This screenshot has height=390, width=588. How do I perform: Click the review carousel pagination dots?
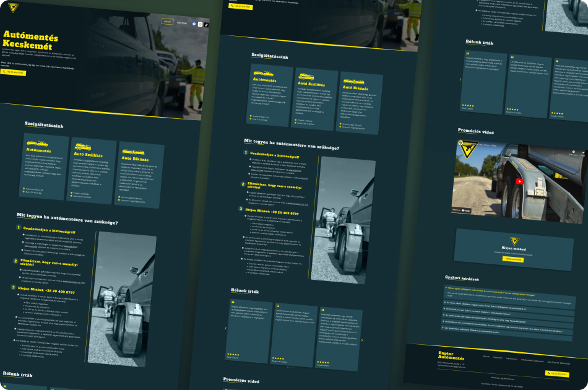[522, 118]
